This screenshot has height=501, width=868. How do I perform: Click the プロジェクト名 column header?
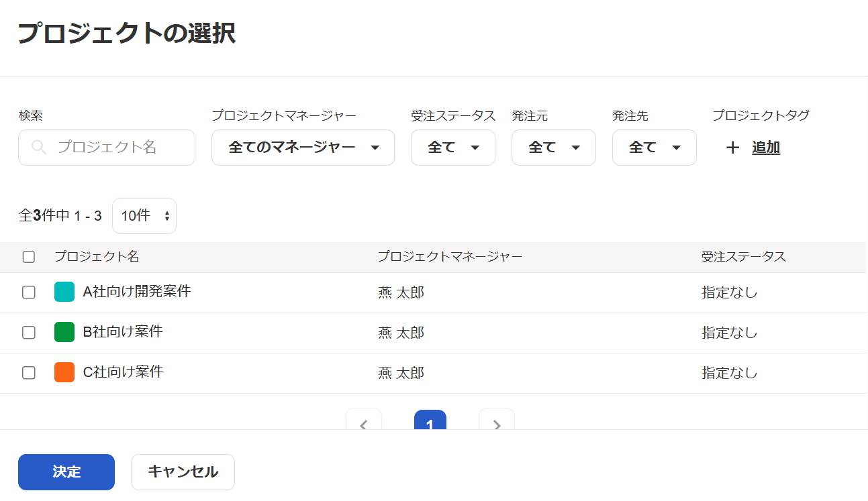(97, 257)
